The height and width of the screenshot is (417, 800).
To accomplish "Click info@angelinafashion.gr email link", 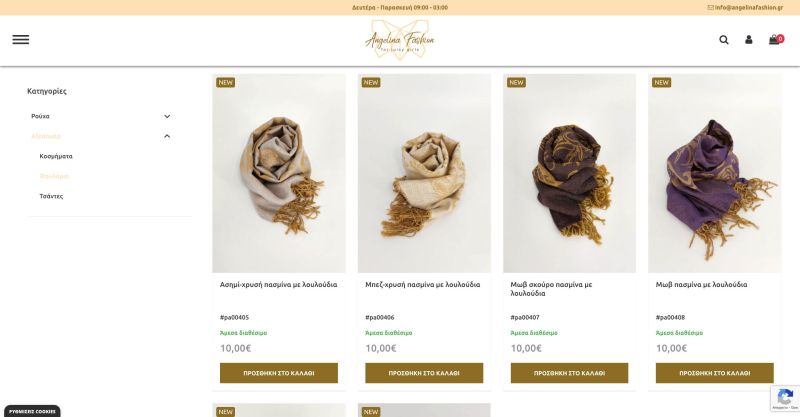I will click(x=748, y=8).
